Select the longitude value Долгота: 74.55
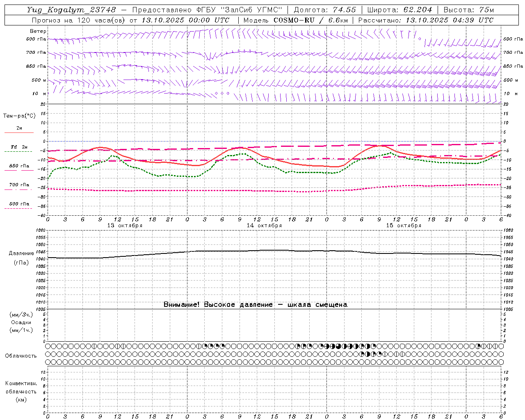This screenshot has width=525, height=420. pyautogui.click(x=325, y=10)
